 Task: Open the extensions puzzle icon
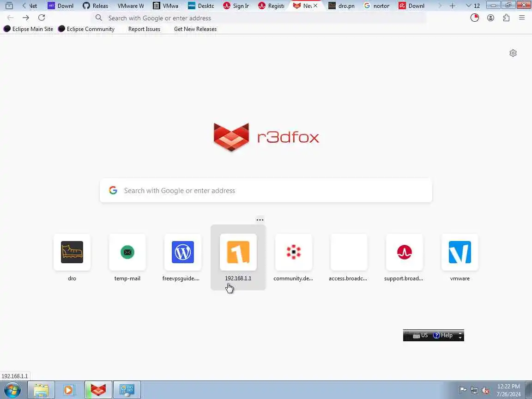506,18
